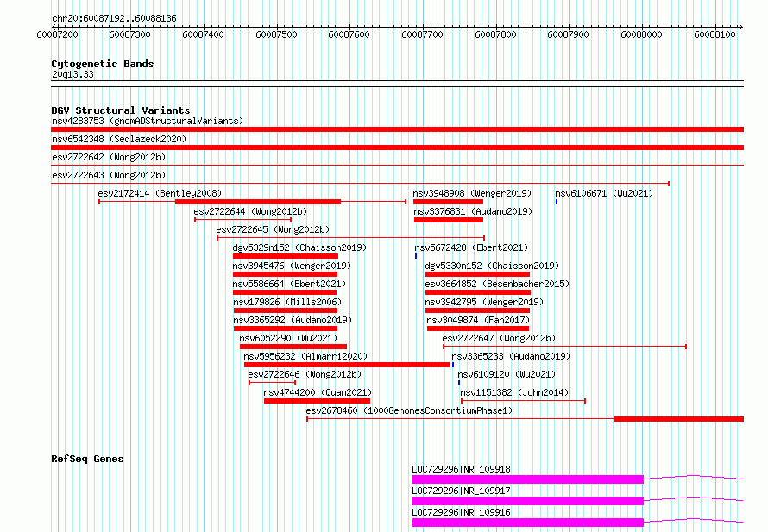Click the blue nsv3365233 marker
The width and height of the screenshot is (768, 532).
pyautogui.click(x=453, y=365)
